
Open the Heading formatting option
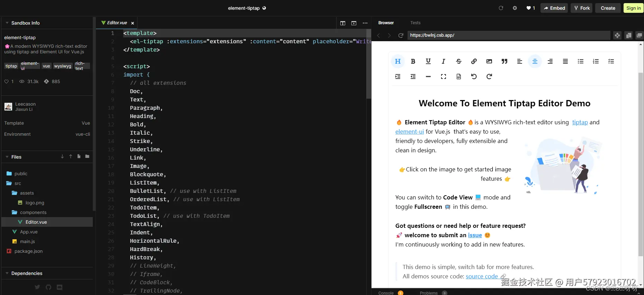pyautogui.click(x=398, y=61)
